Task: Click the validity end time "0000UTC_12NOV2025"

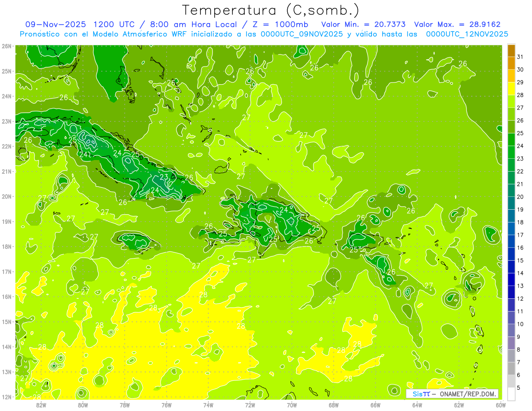Action: point(467,34)
